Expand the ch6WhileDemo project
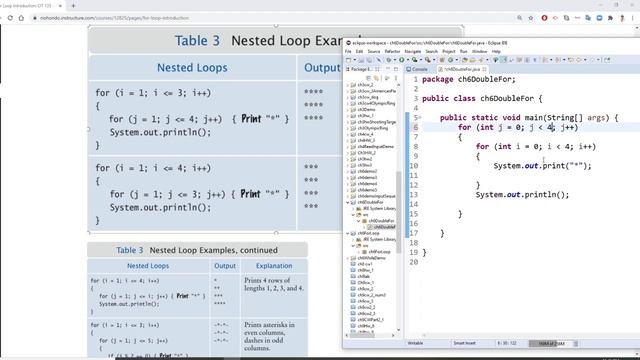640x360 pixels. pyautogui.click(x=348, y=258)
